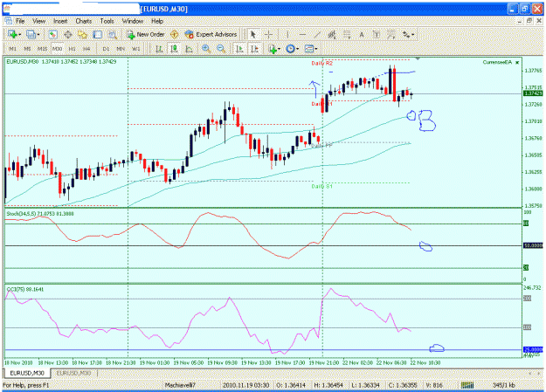This screenshot has height=392, width=546.
Task: Click the connection status bars icon
Action: pos(467,385)
